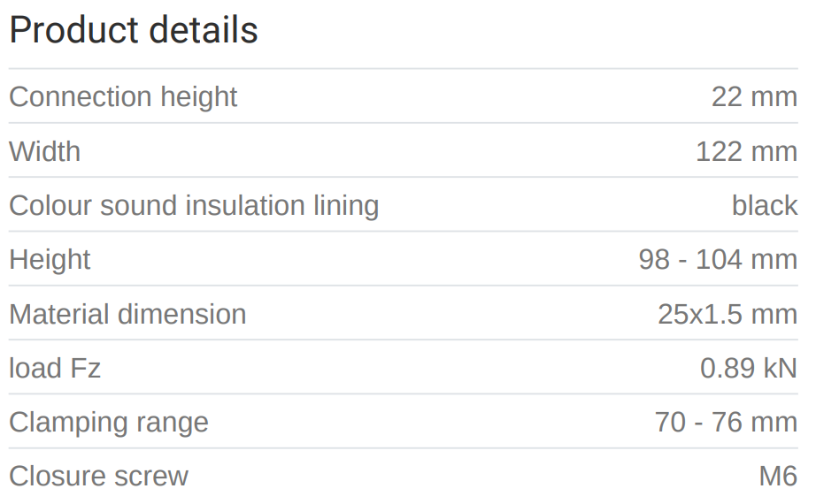Click the 122 mm width value

(746, 151)
